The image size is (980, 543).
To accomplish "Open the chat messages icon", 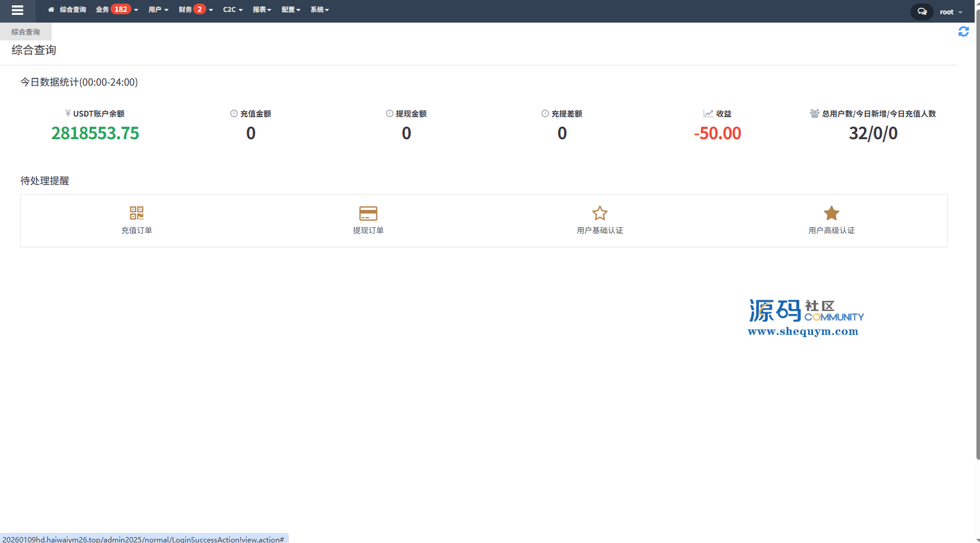I will pyautogui.click(x=922, y=11).
